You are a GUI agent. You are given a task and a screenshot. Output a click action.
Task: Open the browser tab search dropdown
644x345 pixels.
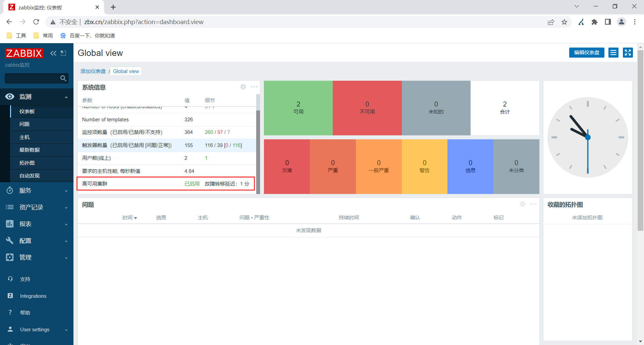tap(577, 6)
